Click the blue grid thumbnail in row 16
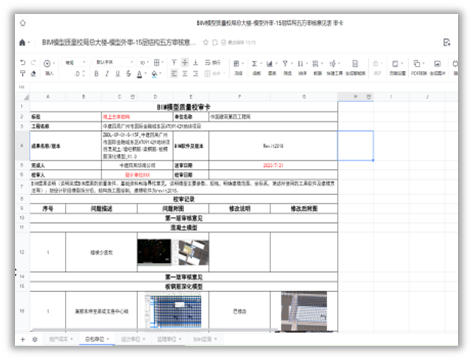This screenshot has height=360, width=473. (x=173, y=311)
